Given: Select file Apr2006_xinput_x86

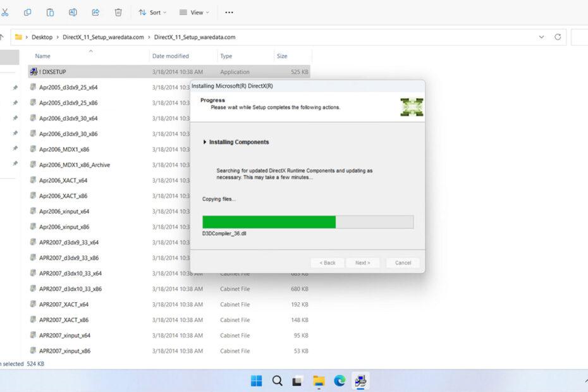Looking at the screenshot, I should (x=64, y=227).
